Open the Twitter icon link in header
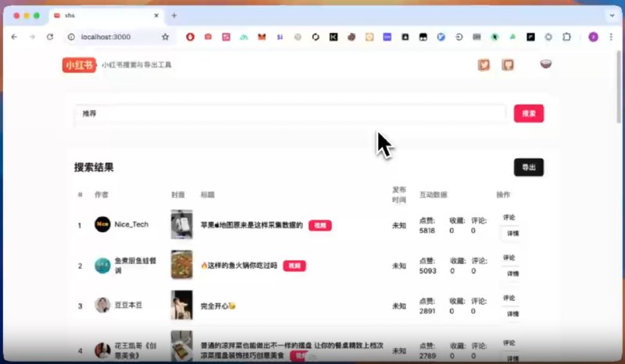Screen dimensions: 625x364 coord(484,65)
